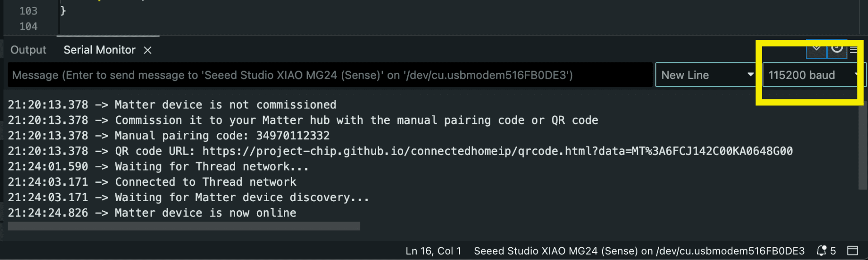
Task: Toggle autoscroll in Serial Monitor
Action: point(816,48)
